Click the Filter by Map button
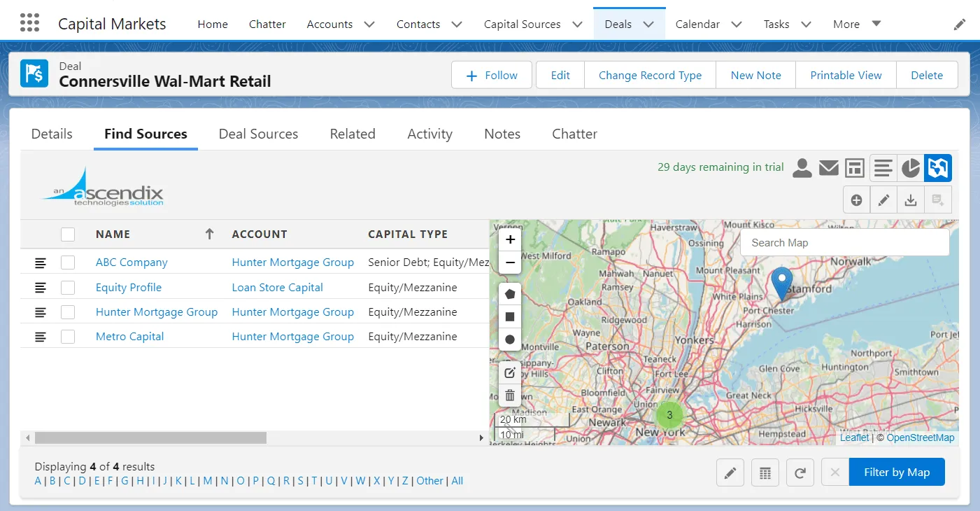The image size is (980, 511). click(x=897, y=472)
